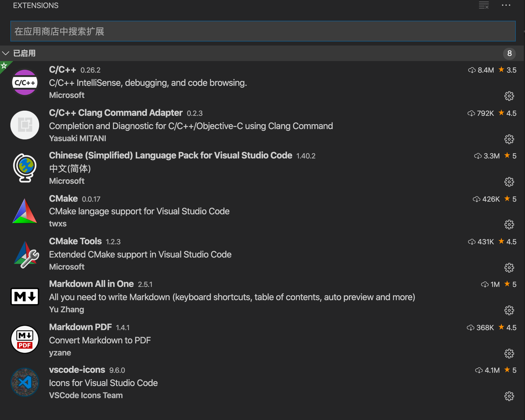Click the 中文(简体) description text
This screenshot has height=420, width=525.
pyautogui.click(x=70, y=169)
